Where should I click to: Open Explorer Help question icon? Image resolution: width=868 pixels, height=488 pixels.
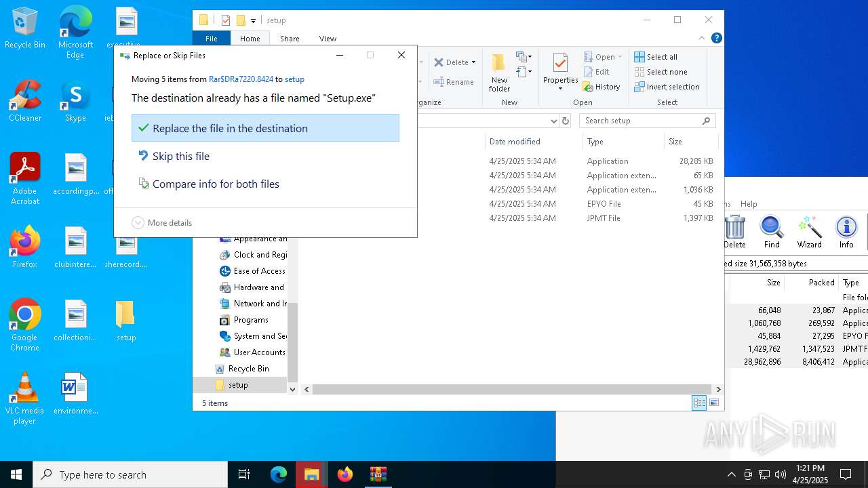[x=716, y=39]
